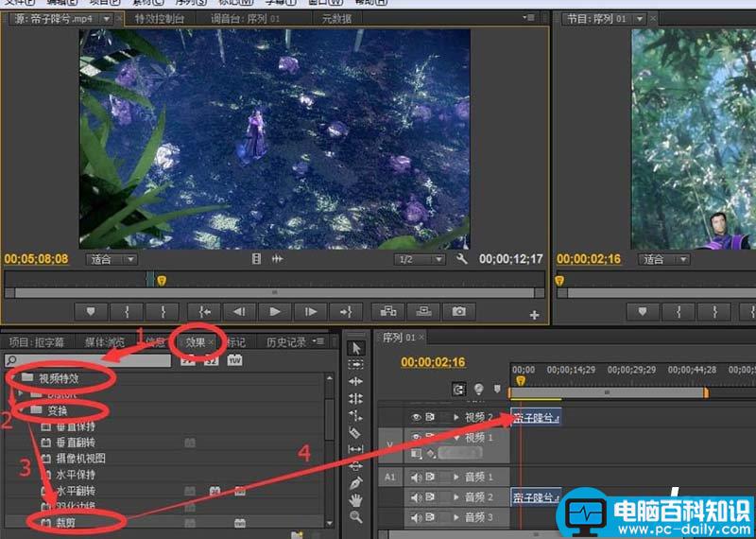
Task: Switch to 调音台: 序列 01 tab
Action: click(246, 19)
